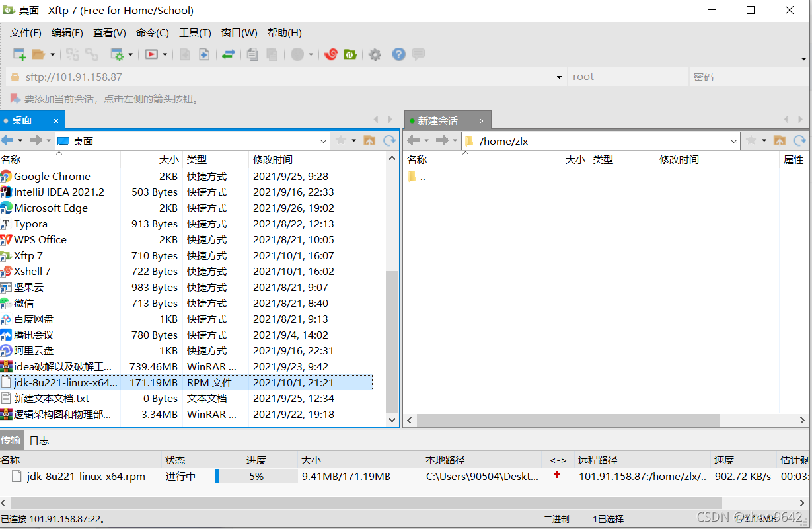
Task: Click the New Session toolbar icon
Action: pyautogui.click(x=19, y=54)
